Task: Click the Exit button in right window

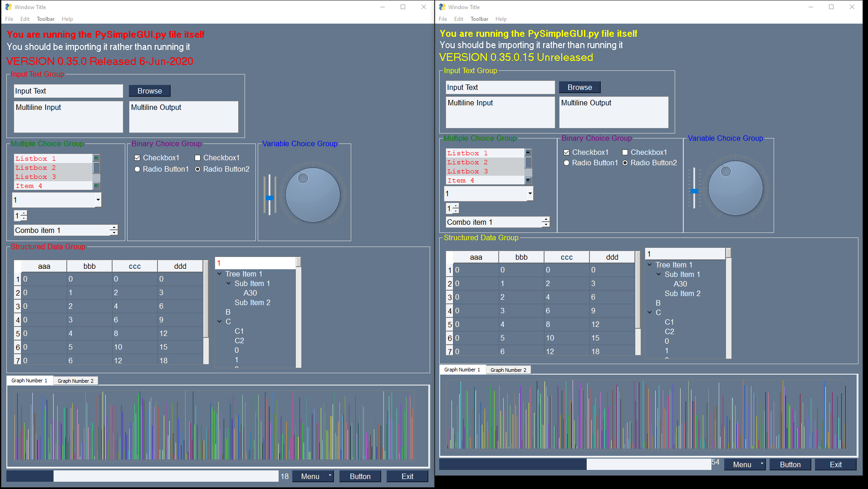Action: pos(835,464)
